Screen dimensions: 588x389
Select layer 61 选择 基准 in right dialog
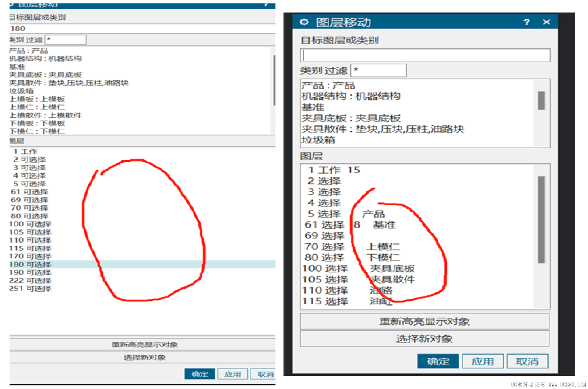point(350,225)
